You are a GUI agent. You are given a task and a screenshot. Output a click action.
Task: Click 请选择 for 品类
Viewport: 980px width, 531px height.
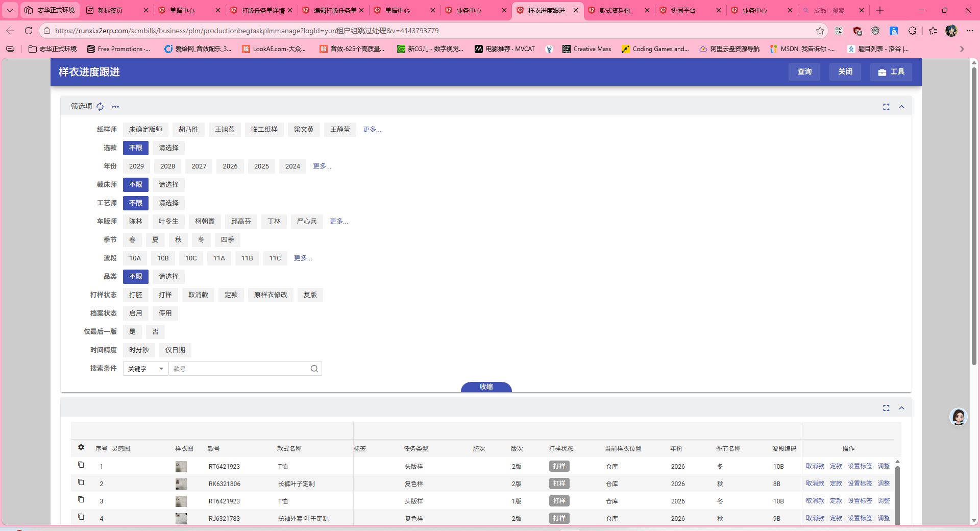pos(168,277)
